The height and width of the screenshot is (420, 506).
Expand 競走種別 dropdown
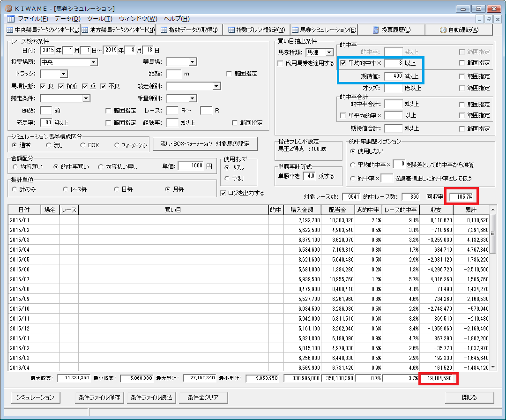coord(193,86)
